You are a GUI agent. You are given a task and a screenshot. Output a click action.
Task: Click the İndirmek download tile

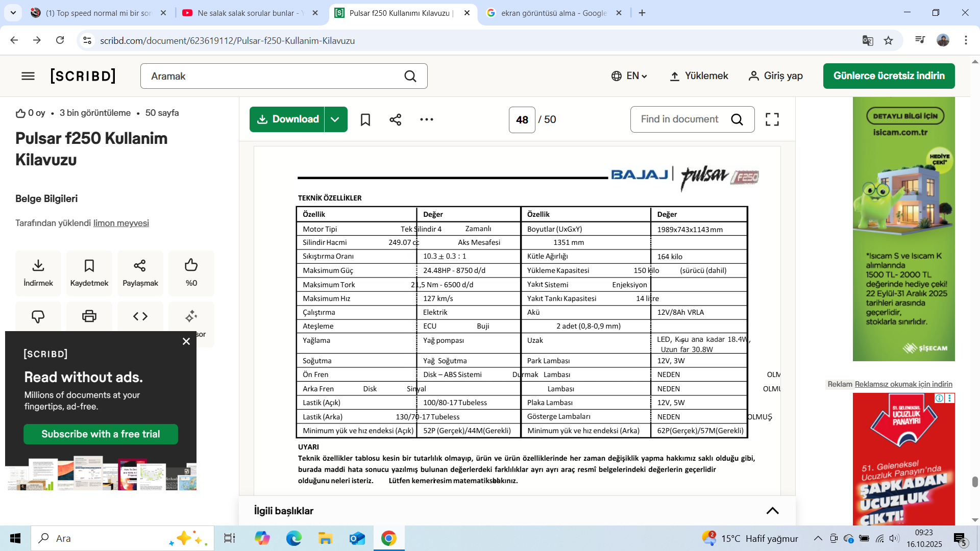point(38,273)
